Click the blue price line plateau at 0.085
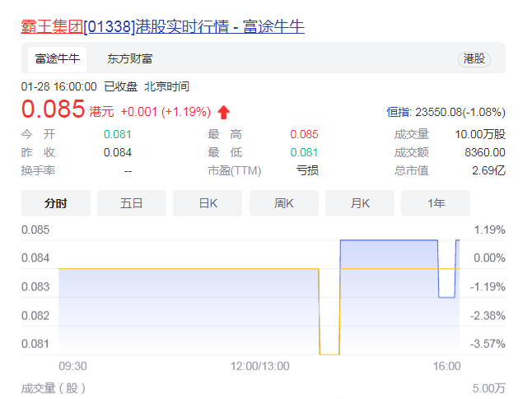Viewport: 532px width, 399px height. tap(389, 240)
